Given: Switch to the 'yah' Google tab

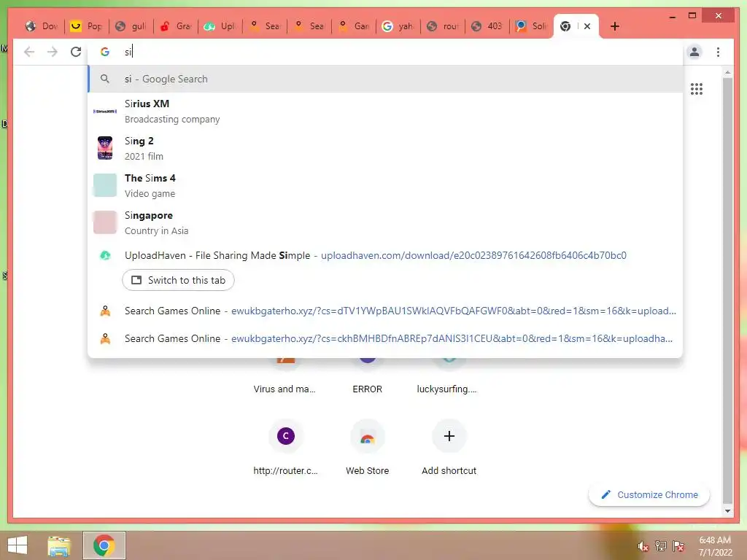Looking at the screenshot, I should (398, 26).
